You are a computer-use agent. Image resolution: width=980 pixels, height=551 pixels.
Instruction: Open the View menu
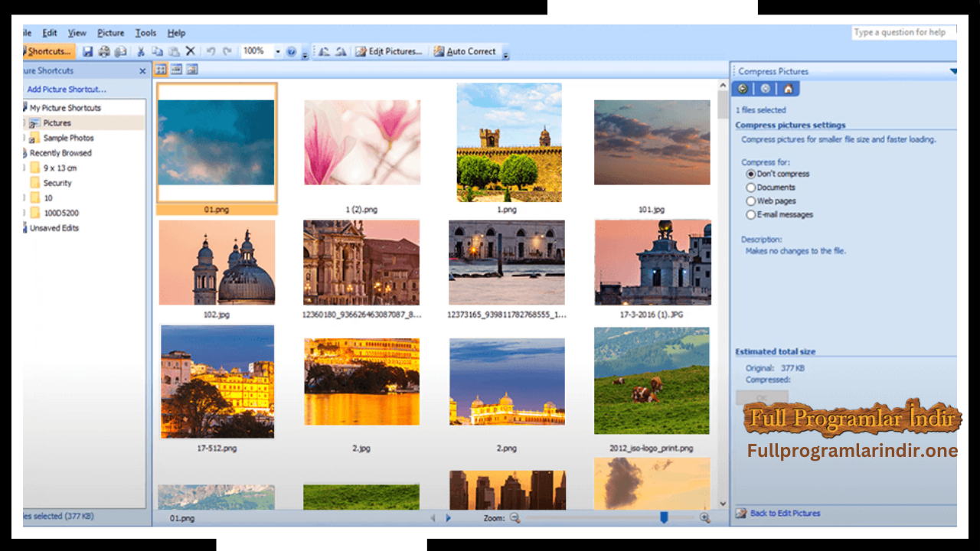pyautogui.click(x=77, y=33)
